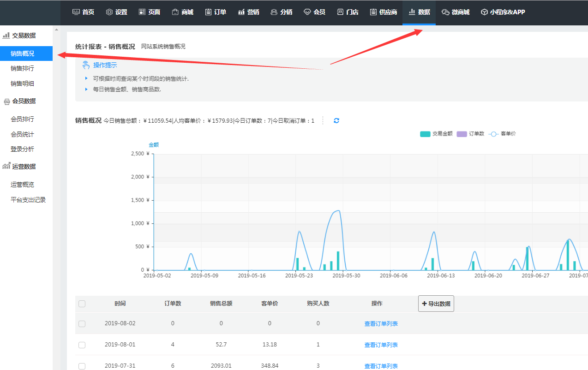Check the row for 2019-08-02
The width and height of the screenshot is (588, 370).
82,324
